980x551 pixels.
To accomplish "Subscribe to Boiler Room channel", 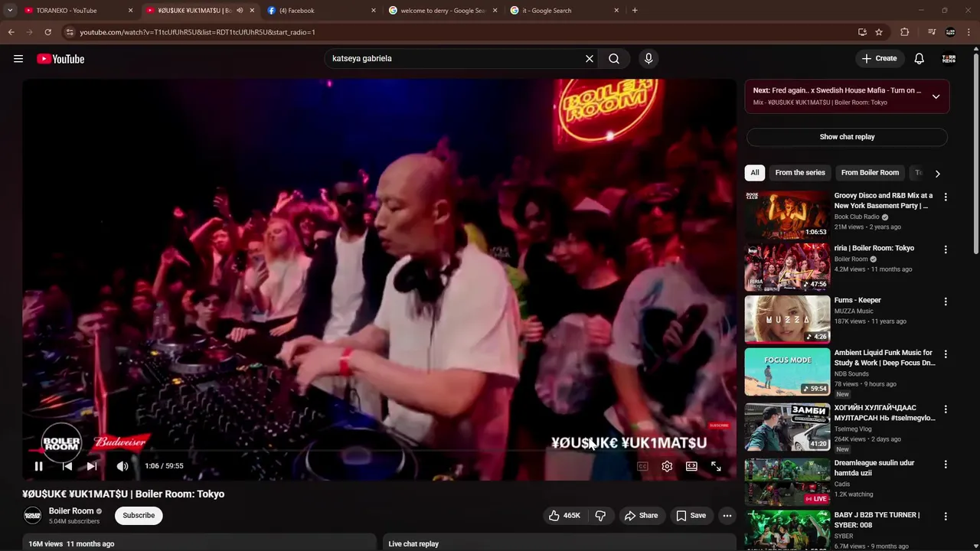I will [x=139, y=516].
